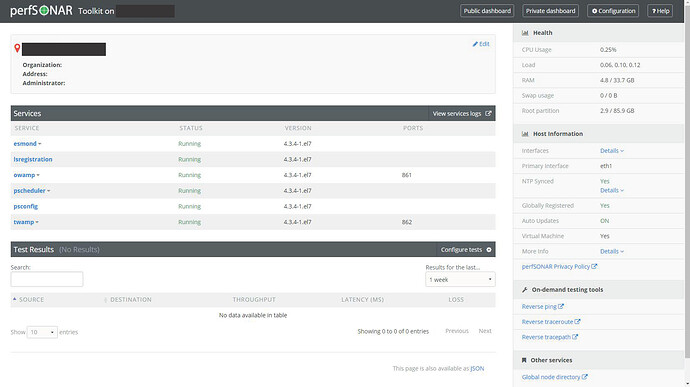This screenshot has width=690, height=387.
Task: Expand the esmond service details
Action: [x=40, y=144]
